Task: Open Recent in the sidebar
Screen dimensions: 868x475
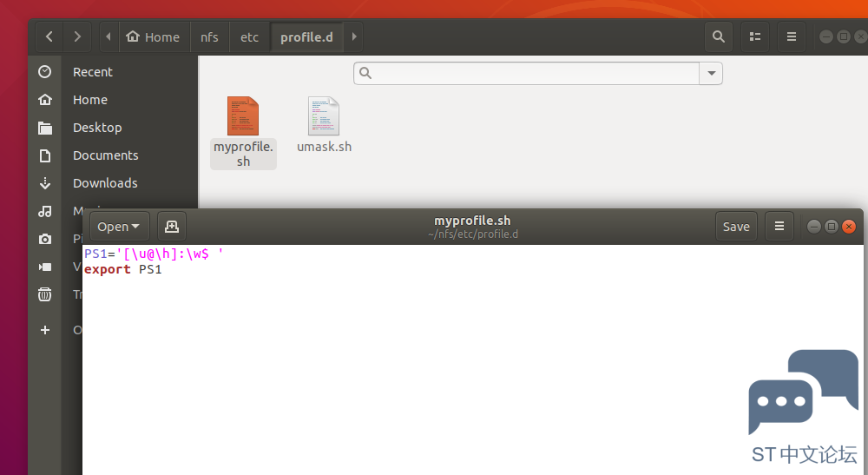Action: pos(93,72)
